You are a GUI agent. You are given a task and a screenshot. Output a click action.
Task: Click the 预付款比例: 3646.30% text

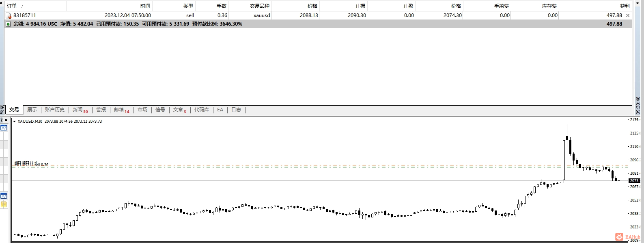click(217, 24)
